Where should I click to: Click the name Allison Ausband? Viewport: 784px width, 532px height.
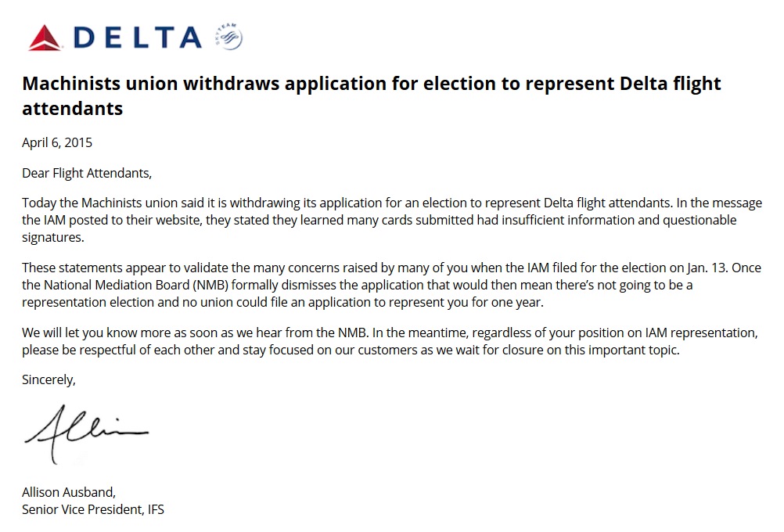tap(69, 493)
